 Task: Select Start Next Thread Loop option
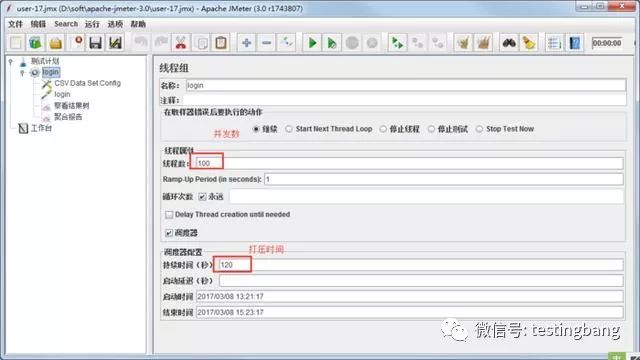[289, 129]
